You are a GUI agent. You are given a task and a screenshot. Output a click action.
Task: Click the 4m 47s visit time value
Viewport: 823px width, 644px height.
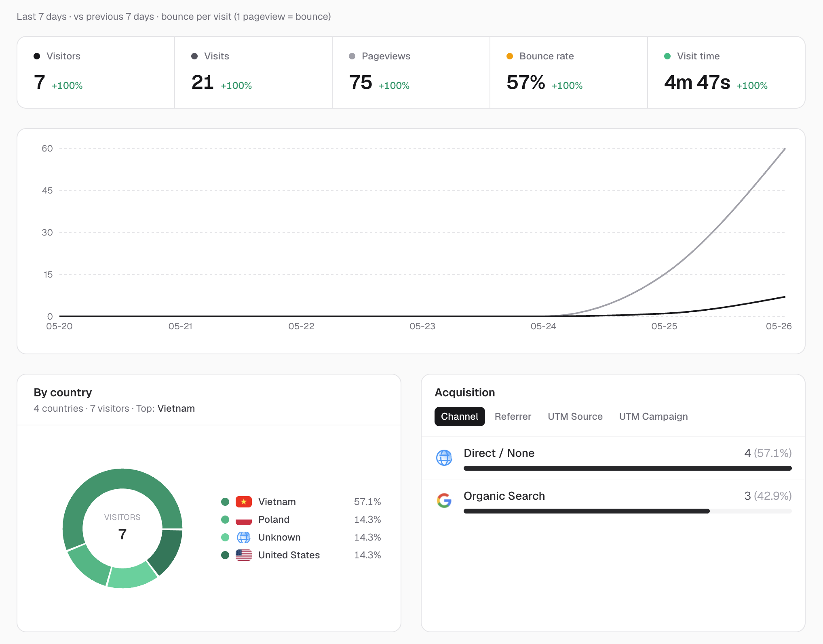(697, 82)
